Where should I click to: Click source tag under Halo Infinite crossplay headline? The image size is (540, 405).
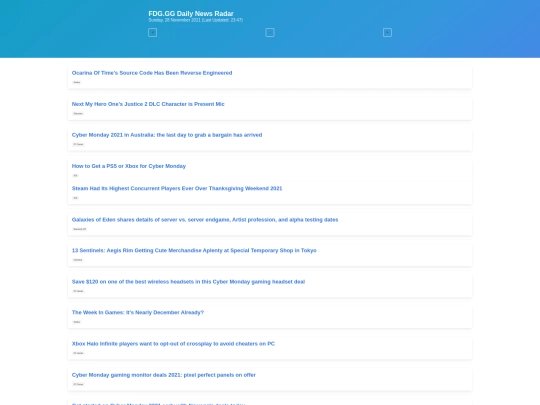pyautogui.click(x=79, y=353)
